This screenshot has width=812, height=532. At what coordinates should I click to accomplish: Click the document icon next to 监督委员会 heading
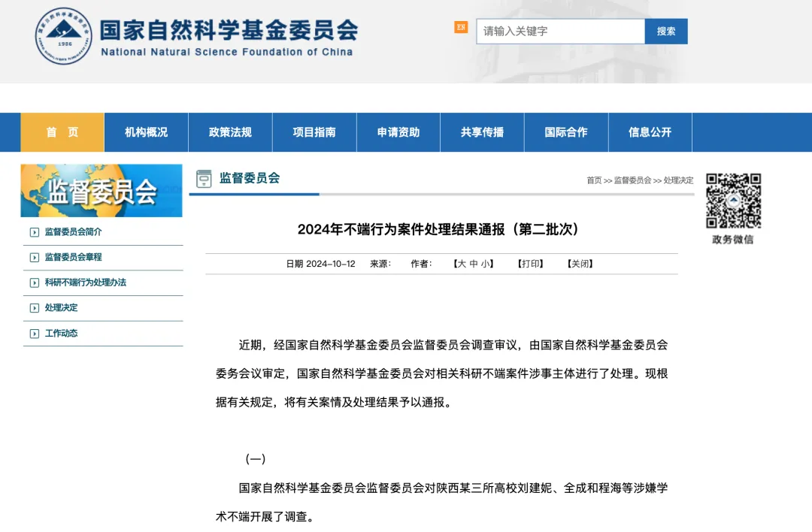click(204, 179)
